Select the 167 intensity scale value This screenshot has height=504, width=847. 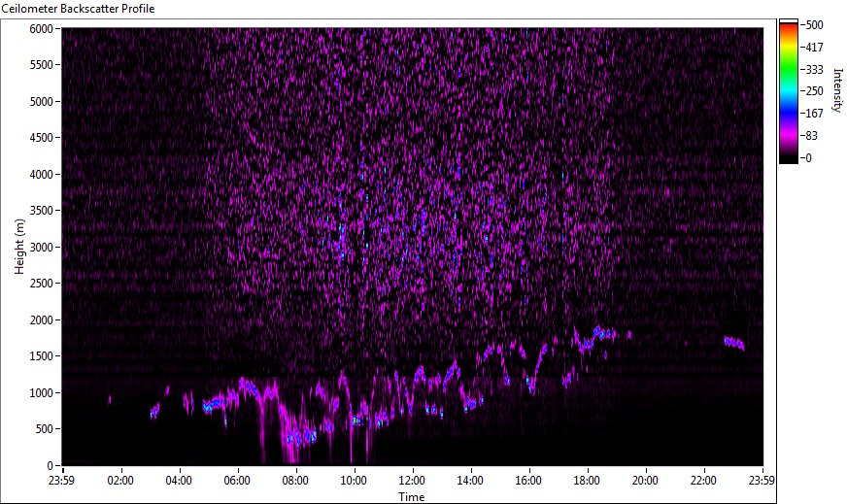pyautogui.click(x=814, y=114)
